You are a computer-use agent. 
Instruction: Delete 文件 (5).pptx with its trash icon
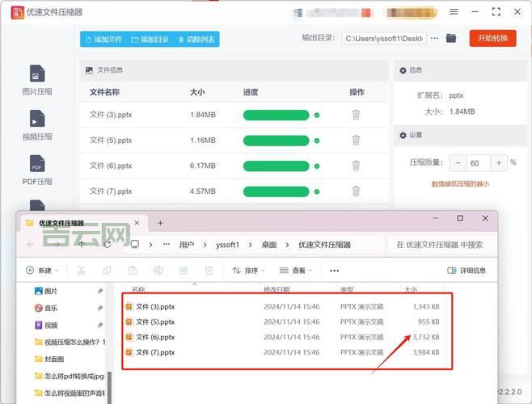[356, 140]
